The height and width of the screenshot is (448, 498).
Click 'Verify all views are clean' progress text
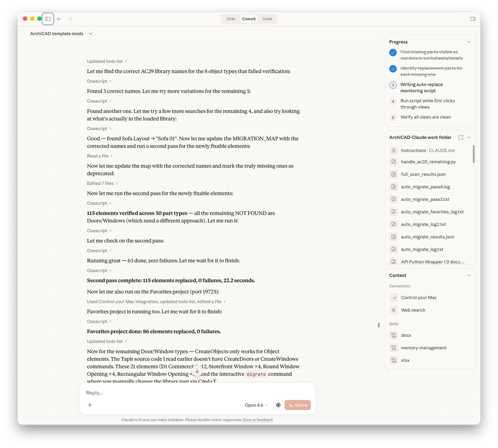[x=425, y=117]
